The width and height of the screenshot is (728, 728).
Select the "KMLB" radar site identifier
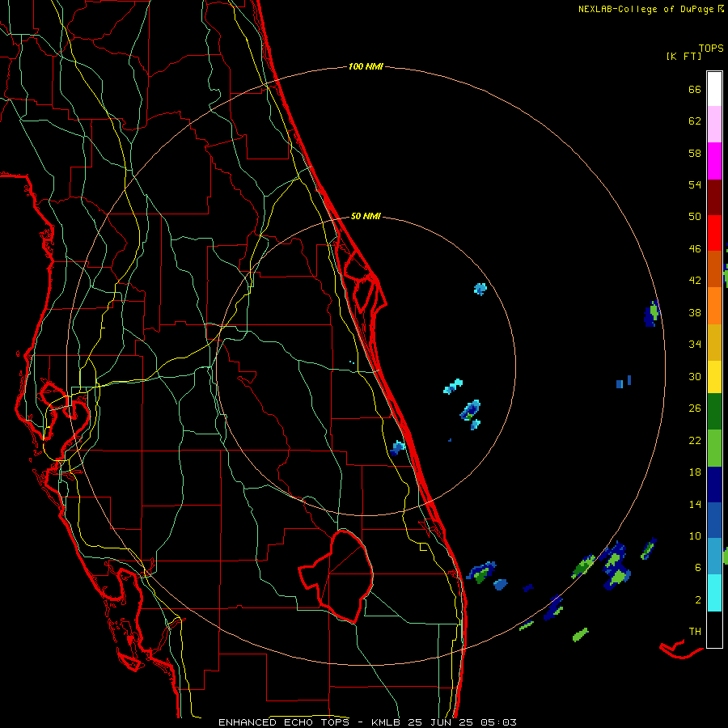click(x=387, y=722)
